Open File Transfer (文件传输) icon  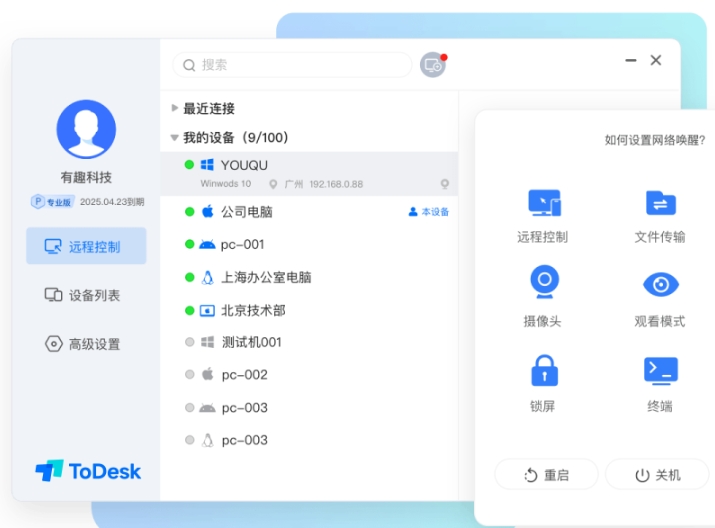660,202
